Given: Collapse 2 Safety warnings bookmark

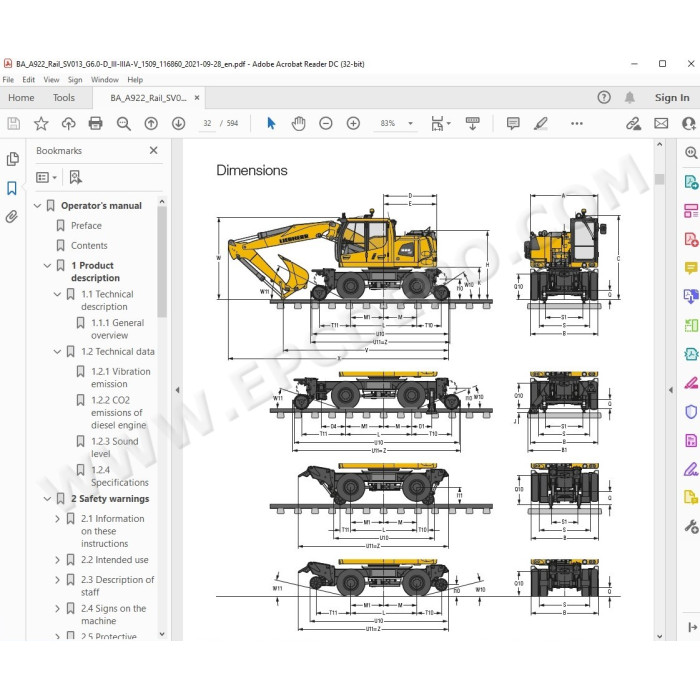Looking at the screenshot, I should point(47,499).
